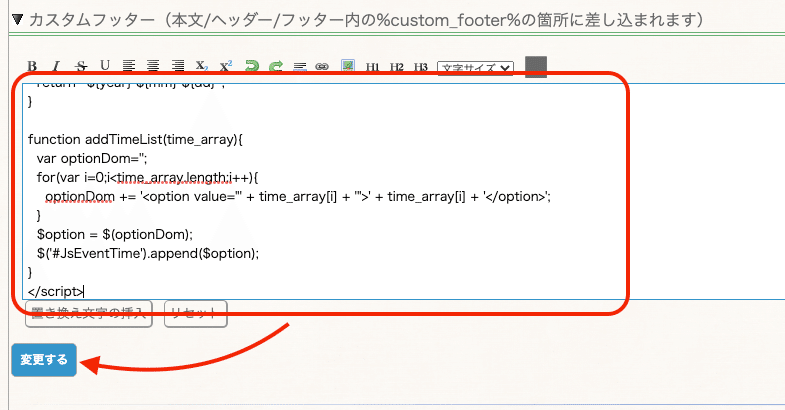Align text left

click(x=129, y=66)
